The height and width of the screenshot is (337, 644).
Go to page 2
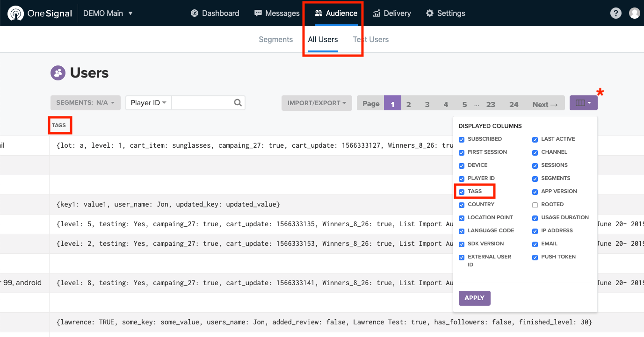click(409, 104)
